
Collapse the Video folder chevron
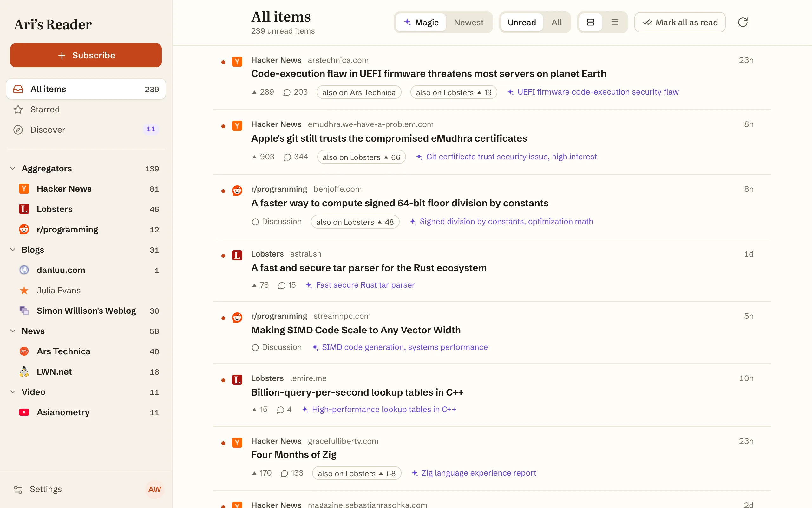13,392
